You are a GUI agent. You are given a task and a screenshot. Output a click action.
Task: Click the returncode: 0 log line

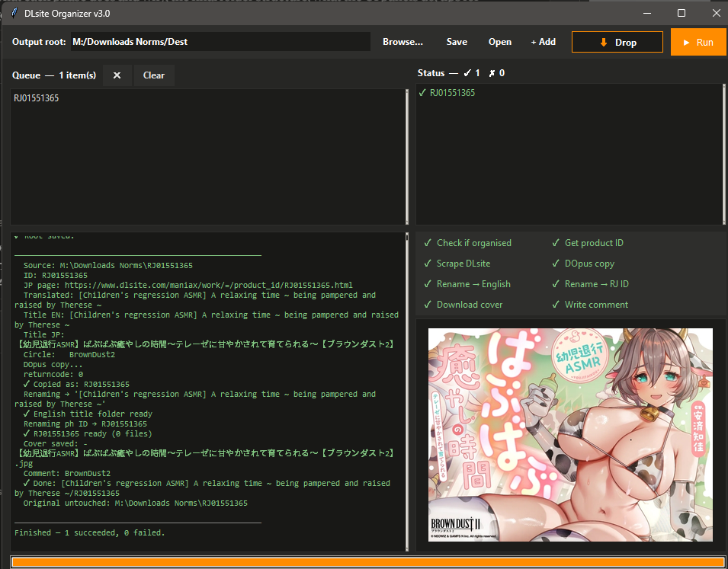(x=53, y=374)
